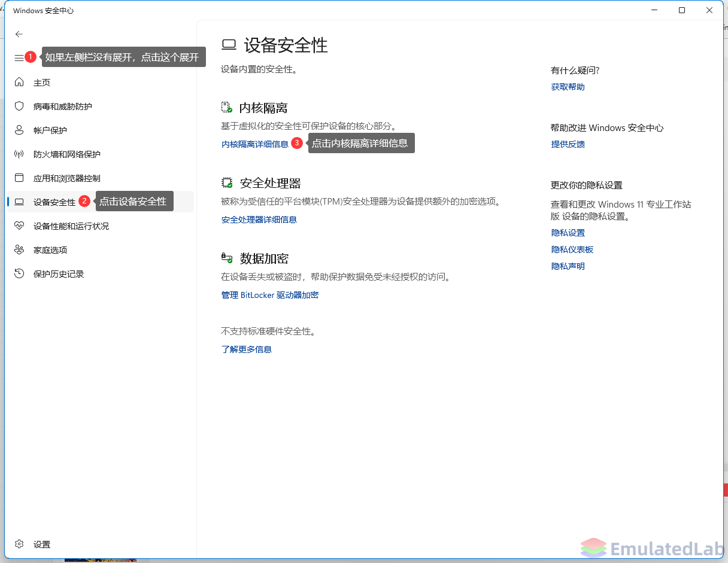Screen dimensions: 728x563
Task: Click the 数据加密 lock icon
Action: pos(227,258)
